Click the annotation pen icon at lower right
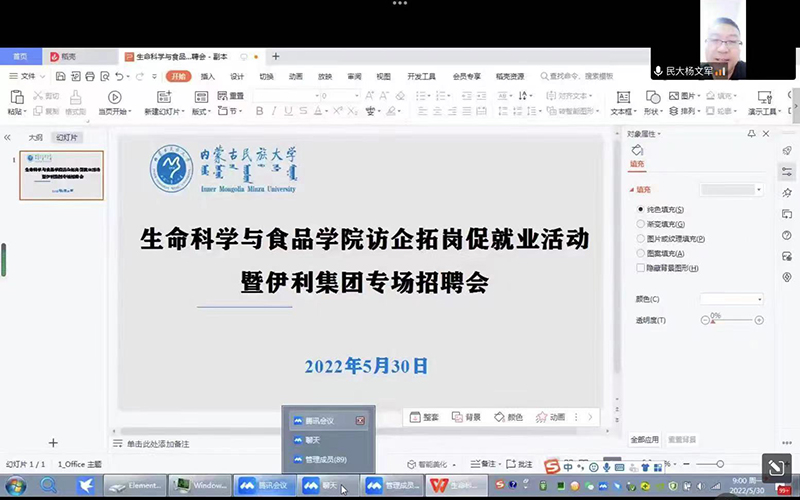 [x=777, y=468]
